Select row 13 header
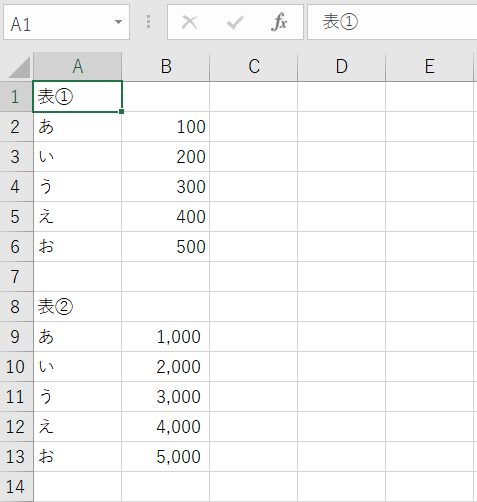This screenshot has height=502, width=477. pos(16,457)
